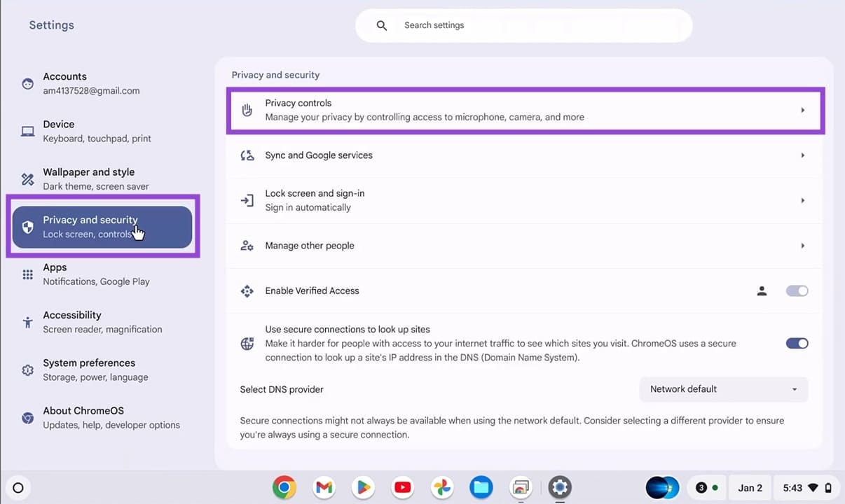Click the Sync and Google services sync icon
Screen dimensions: 845x504
pyautogui.click(x=247, y=155)
